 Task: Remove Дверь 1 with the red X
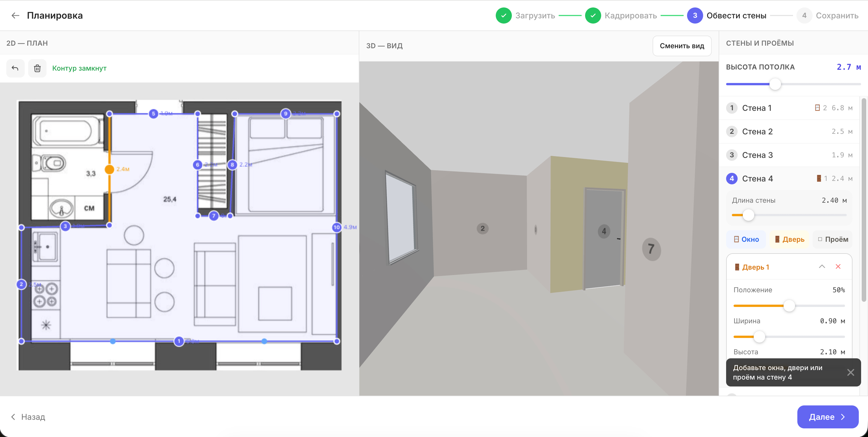(838, 266)
